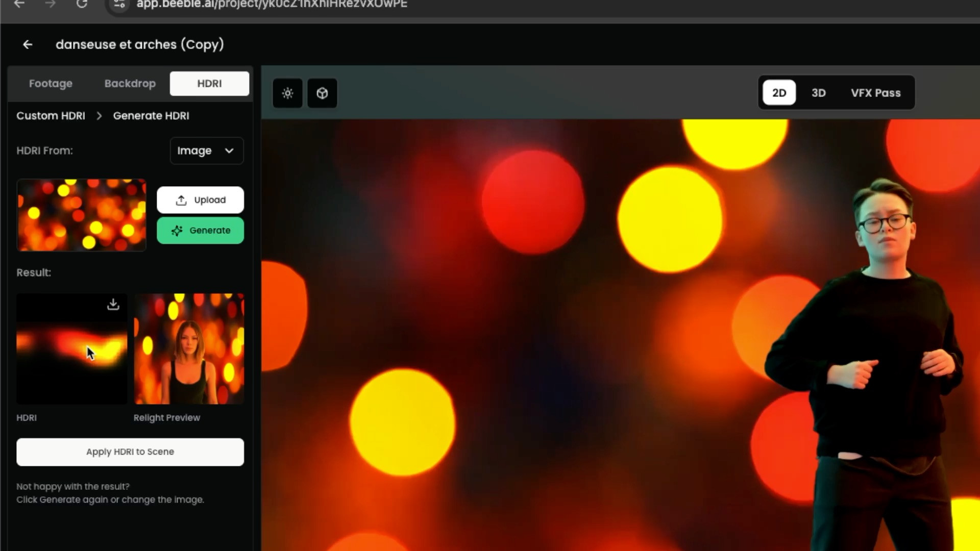The width and height of the screenshot is (980, 551).
Task: Click the browser back arrow
Action: click(x=19, y=4)
